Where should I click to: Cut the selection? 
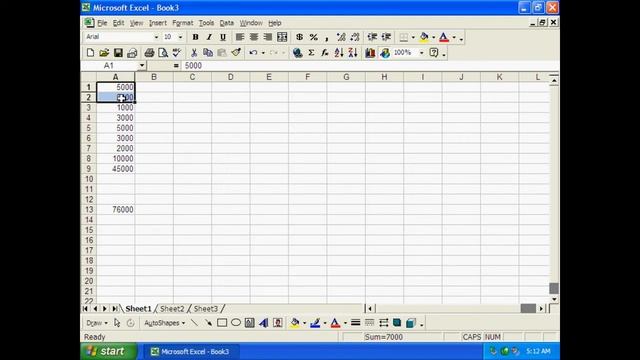click(194, 53)
